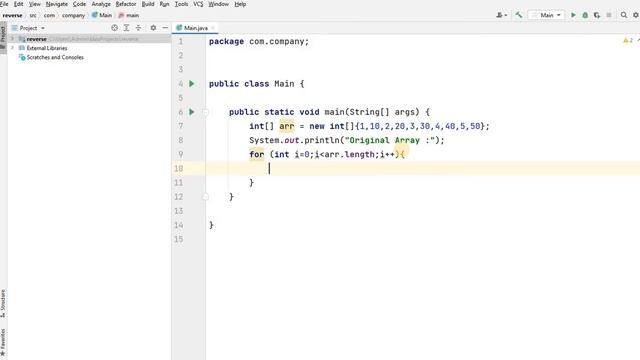
Task: Open the Refactor menu
Action: pos(126,4)
